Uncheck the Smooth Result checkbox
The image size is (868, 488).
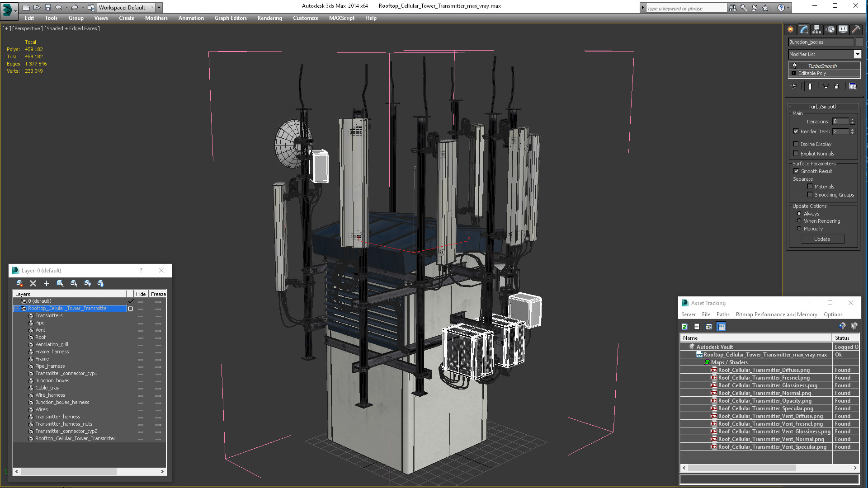point(796,171)
